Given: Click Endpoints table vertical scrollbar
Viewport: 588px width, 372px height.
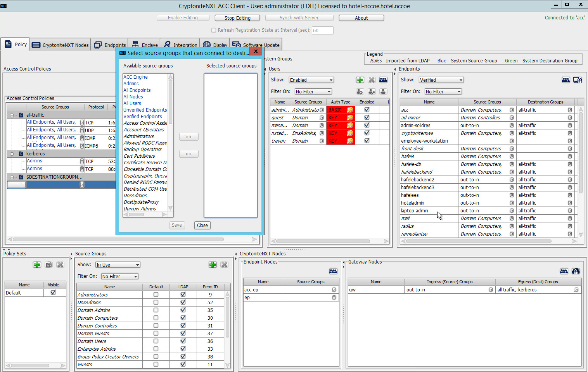Looking at the screenshot, I should click(581, 172).
